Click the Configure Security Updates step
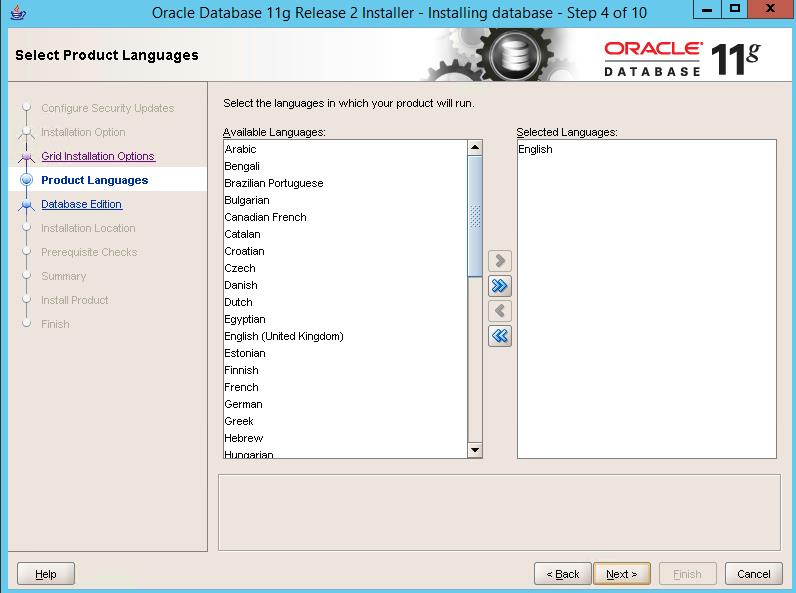The width and height of the screenshot is (796, 593). (x=108, y=108)
